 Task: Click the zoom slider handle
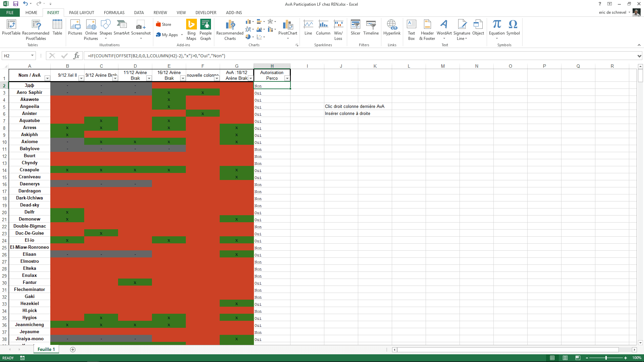coord(606,358)
